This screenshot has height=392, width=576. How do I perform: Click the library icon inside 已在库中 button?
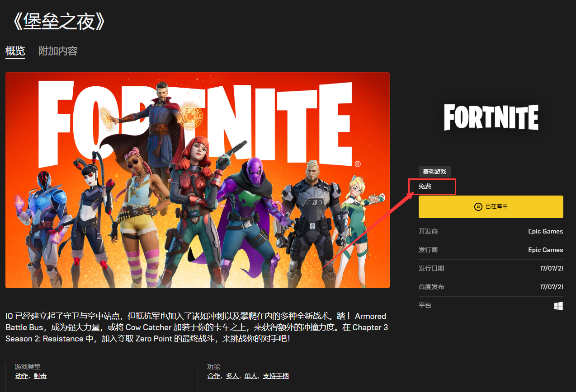(x=477, y=207)
